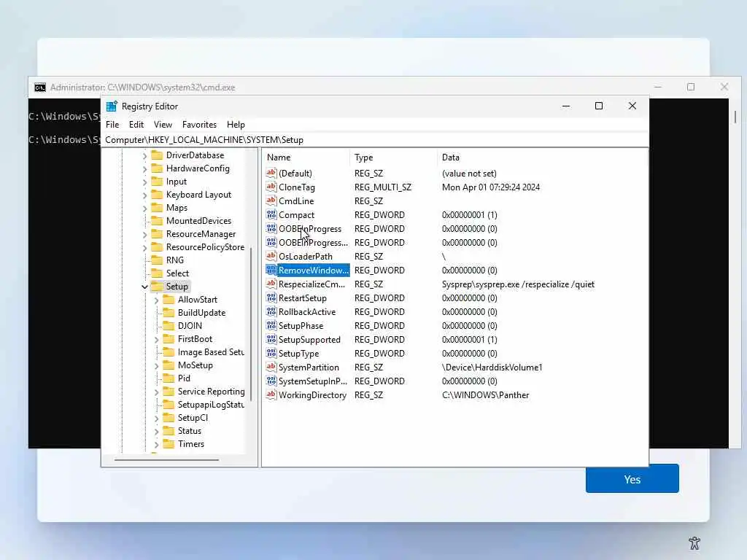The width and height of the screenshot is (747, 560).
Task: Click the WorkingDirectory string icon
Action: pyautogui.click(x=271, y=394)
